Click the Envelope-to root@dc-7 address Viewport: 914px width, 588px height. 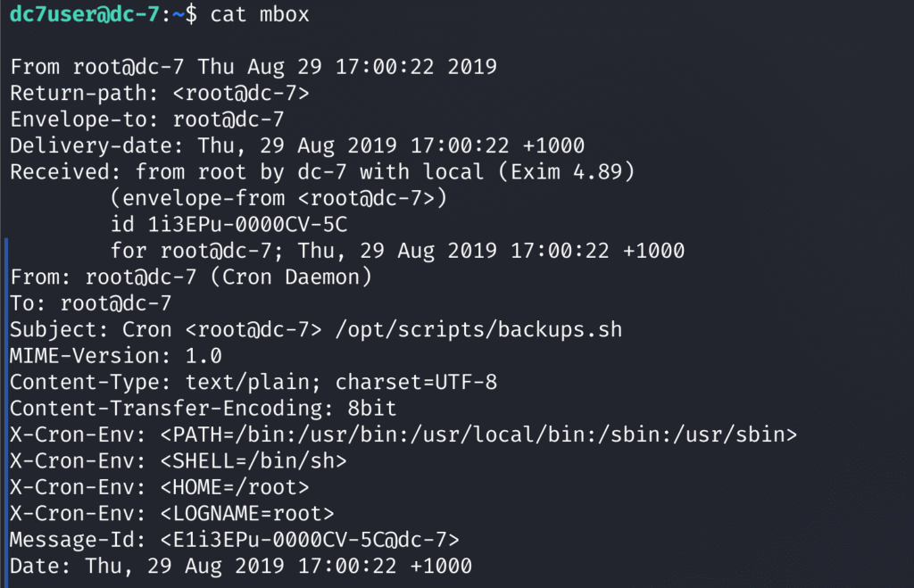[x=228, y=120]
